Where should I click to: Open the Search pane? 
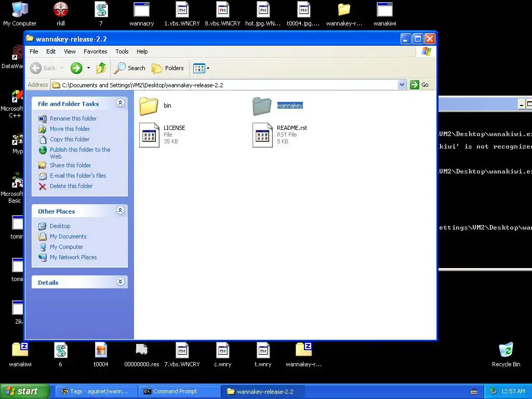point(129,68)
